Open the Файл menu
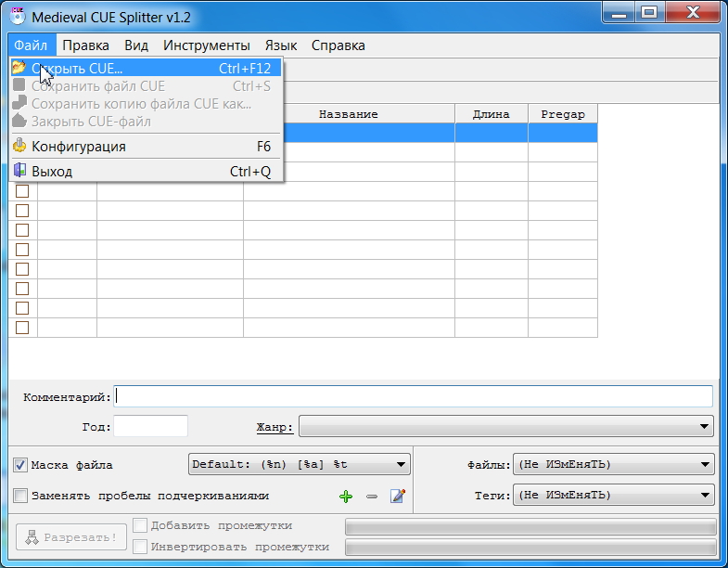 coord(32,45)
